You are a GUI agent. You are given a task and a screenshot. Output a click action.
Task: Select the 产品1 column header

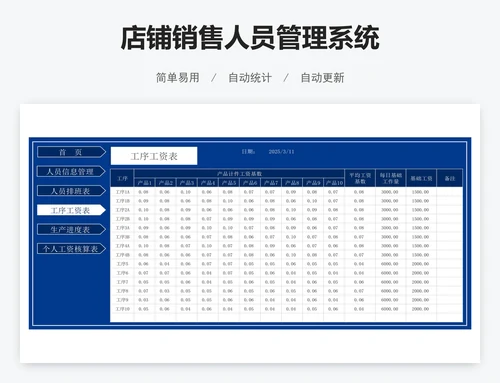tap(144, 183)
